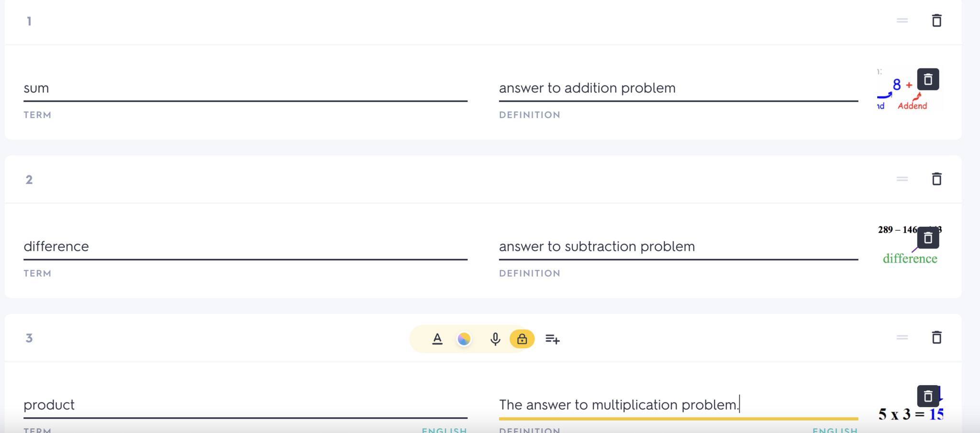This screenshot has height=433, width=980.
Task: Click the 'difference' term field
Action: pos(245,246)
